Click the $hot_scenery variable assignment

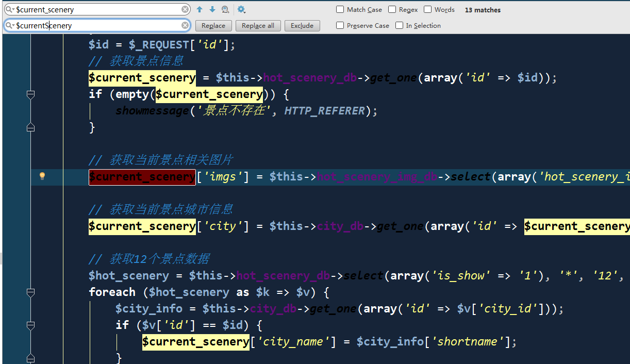pos(129,276)
